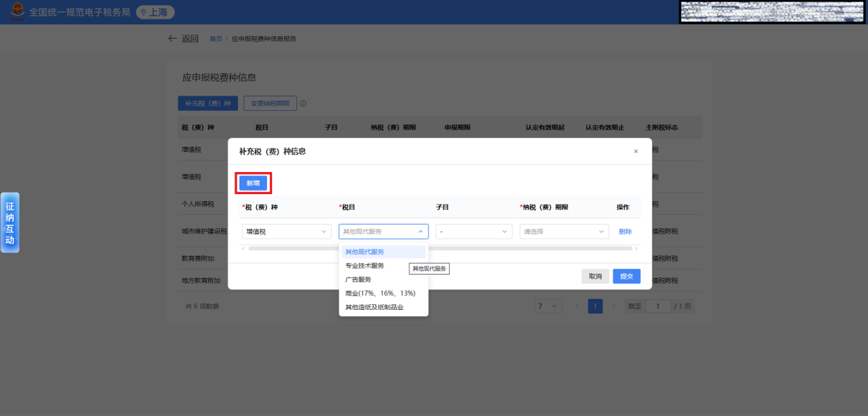
Task: Submit with the 提交 button
Action: pyautogui.click(x=626, y=276)
